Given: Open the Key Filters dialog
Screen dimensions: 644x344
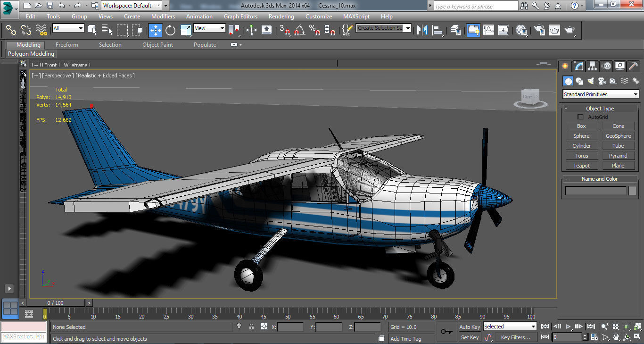Looking at the screenshot, I should [x=516, y=337].
